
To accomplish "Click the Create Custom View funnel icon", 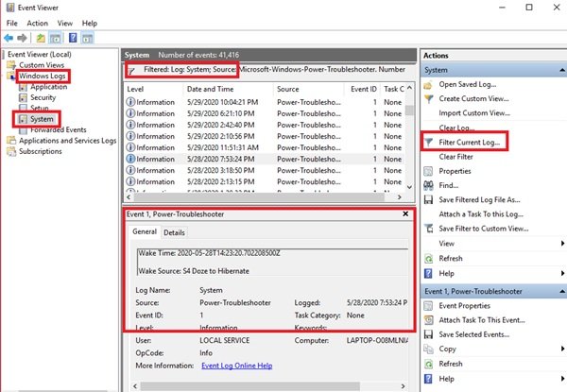I will pyautogui.click(x=428, y=98).
